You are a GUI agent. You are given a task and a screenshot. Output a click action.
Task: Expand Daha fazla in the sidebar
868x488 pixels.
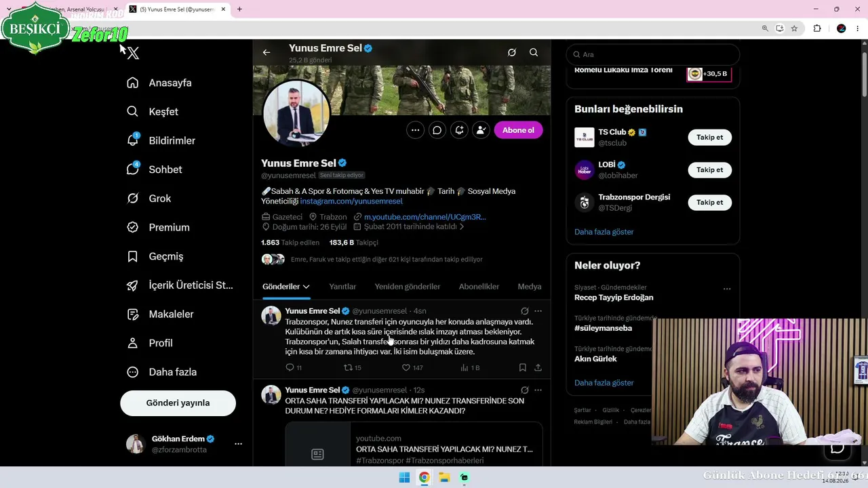tap(161, 372)
